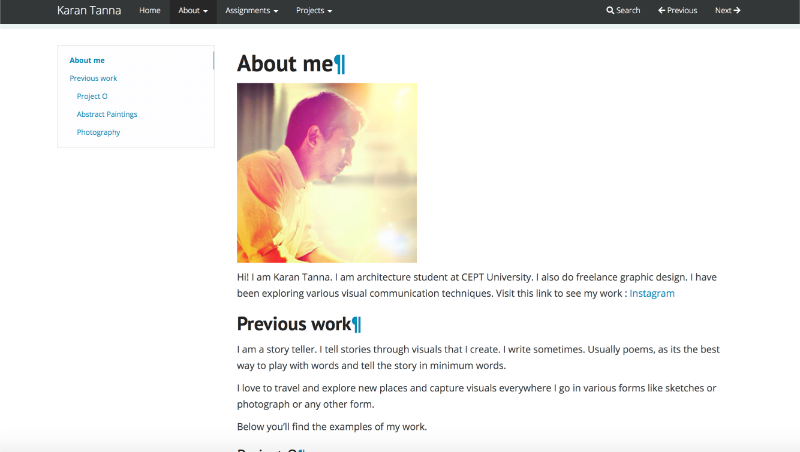Open the Projects dropdown menu
This screenshot has width=800, height=452.
pos(314,11)
